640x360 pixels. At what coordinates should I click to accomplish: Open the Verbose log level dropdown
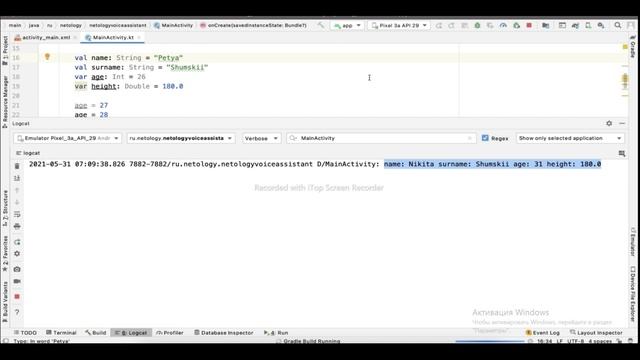[x=261, y=138]
